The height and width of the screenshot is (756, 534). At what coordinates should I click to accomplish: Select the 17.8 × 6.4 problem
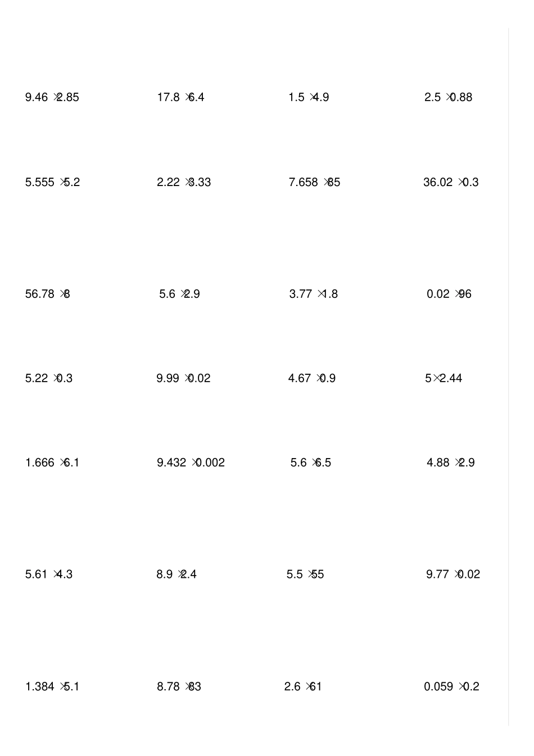click(x=180, y=97)
